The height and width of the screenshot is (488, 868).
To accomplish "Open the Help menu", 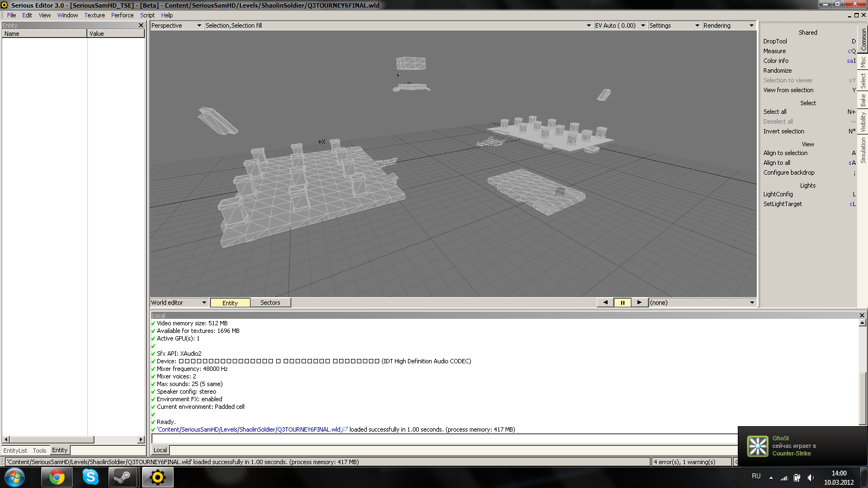I will click(x=167, y=15).
